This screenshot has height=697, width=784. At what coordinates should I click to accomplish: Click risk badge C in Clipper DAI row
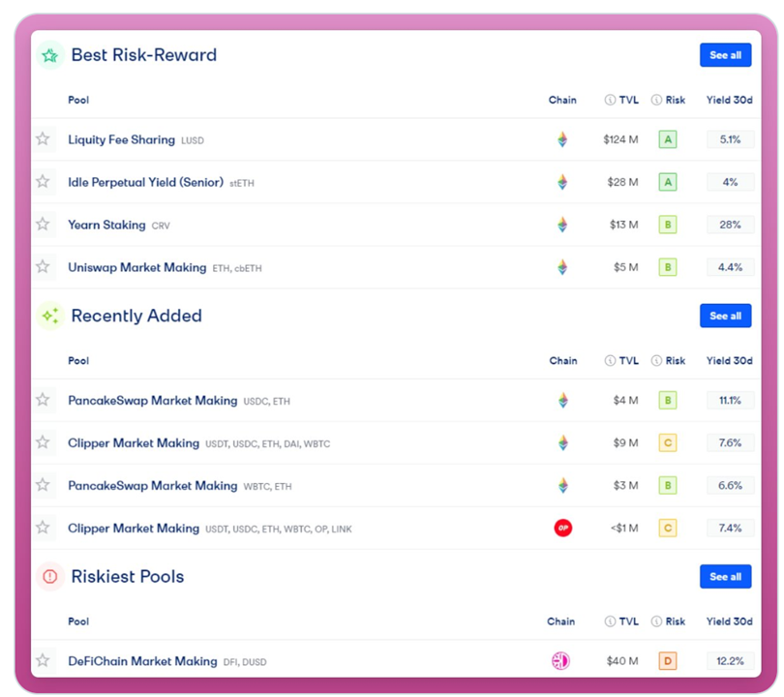pyautogui.click(x=668, y=442)
